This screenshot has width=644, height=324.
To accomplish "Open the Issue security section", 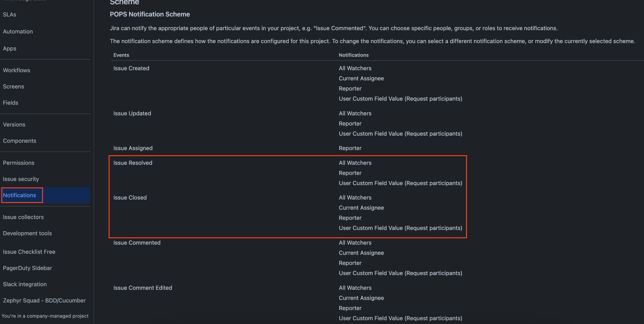I will [21, 179].
